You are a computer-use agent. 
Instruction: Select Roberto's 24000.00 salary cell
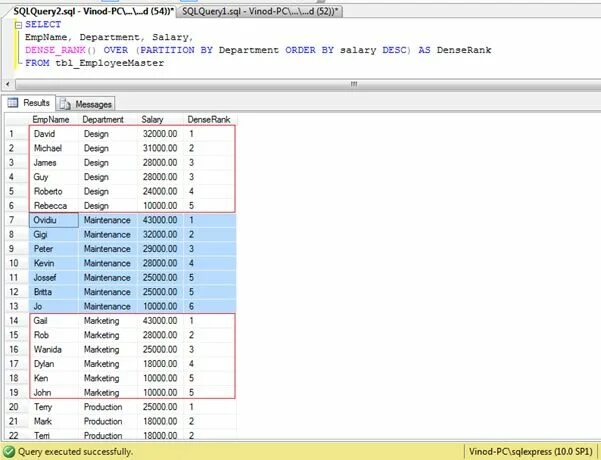160,191
